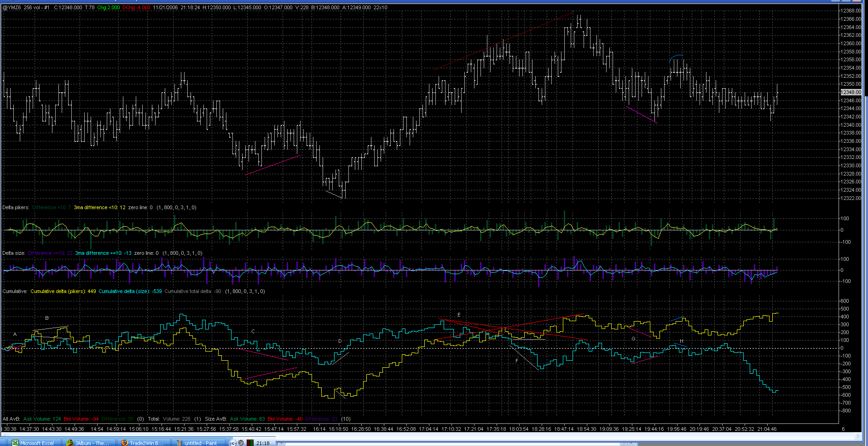Click the system clock showing 21:18
The width and height of the screenshot is (868, 446).
263,443
